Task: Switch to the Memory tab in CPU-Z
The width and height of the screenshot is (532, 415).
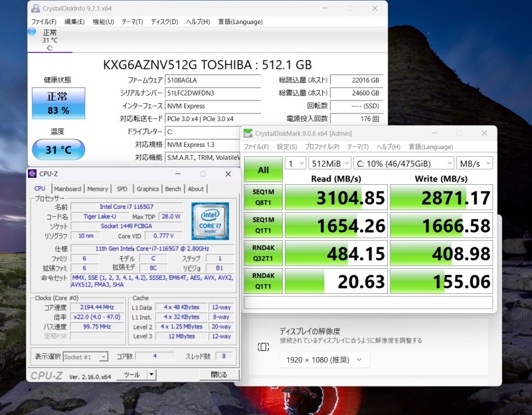Action: 98,189
